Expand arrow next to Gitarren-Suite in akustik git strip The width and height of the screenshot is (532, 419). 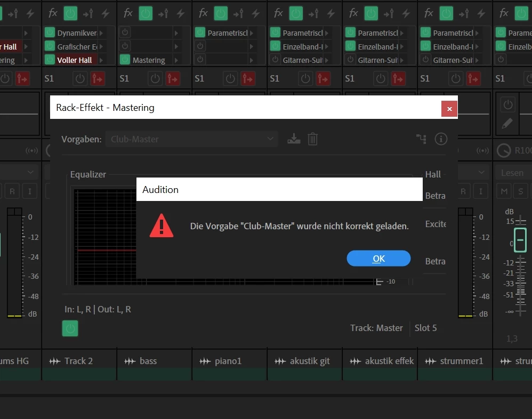(326, 60)
